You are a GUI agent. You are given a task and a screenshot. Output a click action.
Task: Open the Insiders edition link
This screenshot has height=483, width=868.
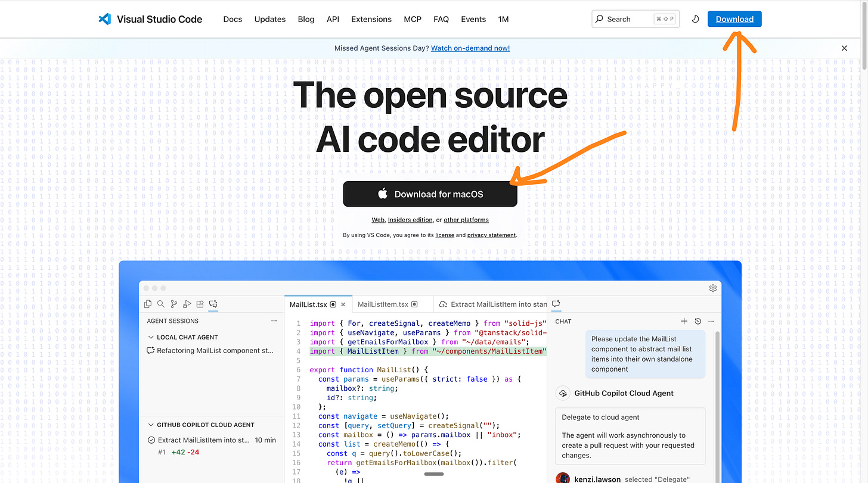click(x=410, y=220)
